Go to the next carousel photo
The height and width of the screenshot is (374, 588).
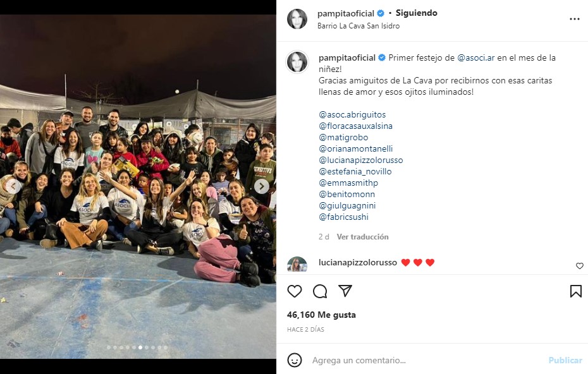261,186
